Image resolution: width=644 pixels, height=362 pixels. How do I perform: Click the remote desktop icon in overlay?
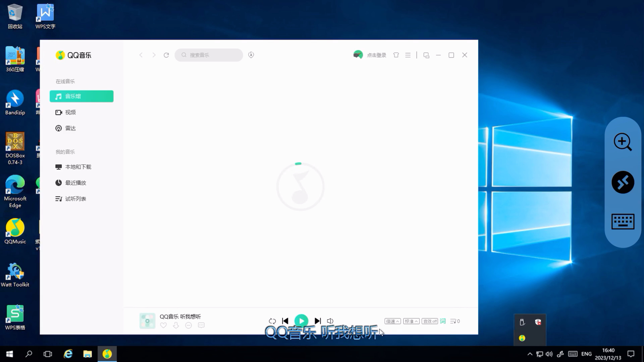pos(623,183)
